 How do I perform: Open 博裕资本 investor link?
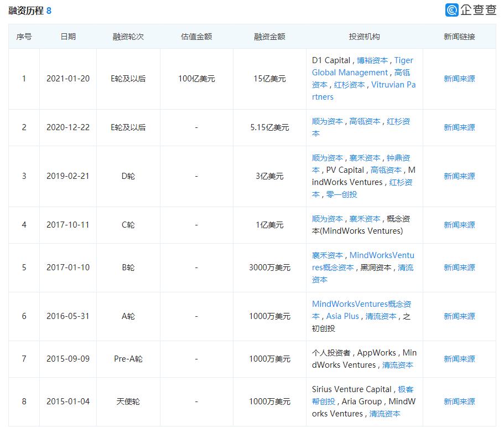coord(372,60)
